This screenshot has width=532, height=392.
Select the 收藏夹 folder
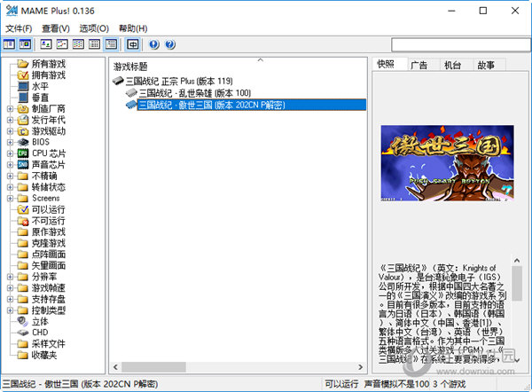44,355
